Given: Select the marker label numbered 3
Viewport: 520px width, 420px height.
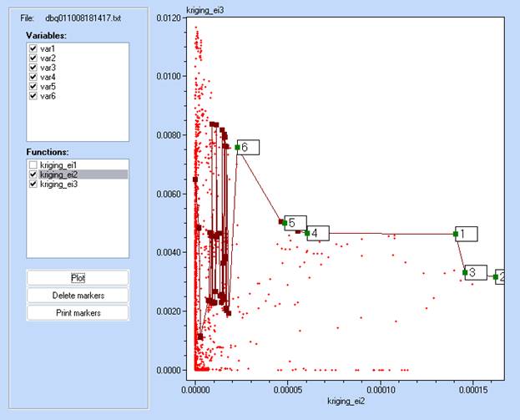Looking at the screenshot, I should pyautogui.click(x=476, y=272).
